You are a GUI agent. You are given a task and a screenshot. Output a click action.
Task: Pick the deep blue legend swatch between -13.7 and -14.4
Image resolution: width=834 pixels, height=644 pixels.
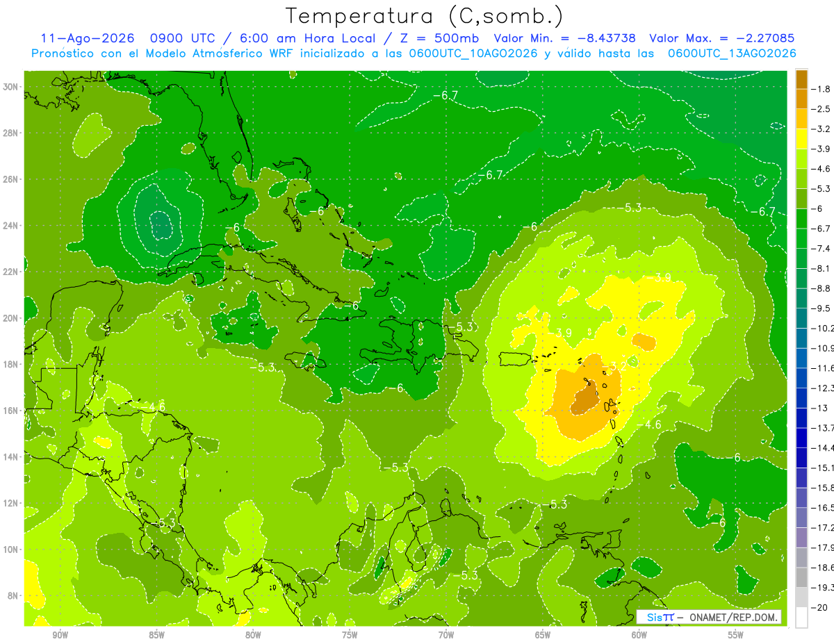tap(801, 438)
